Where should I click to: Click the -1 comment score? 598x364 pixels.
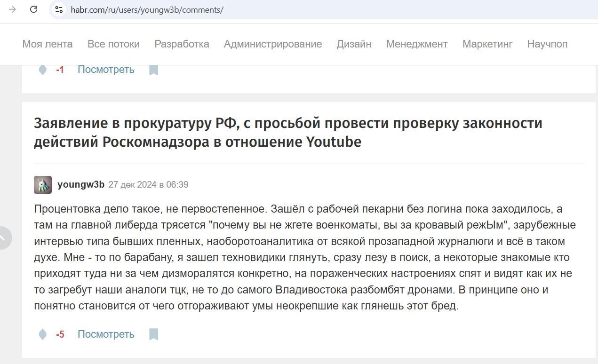click(60, 70)
